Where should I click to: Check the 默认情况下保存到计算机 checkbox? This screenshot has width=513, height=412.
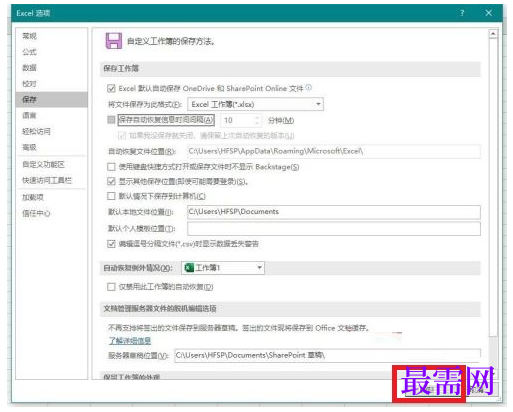point(111,196)
